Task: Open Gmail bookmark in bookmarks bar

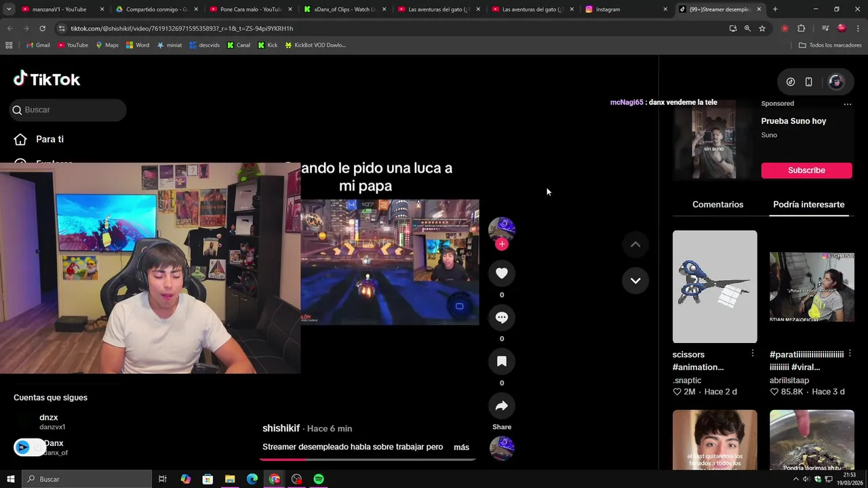Action: click(x=38, y=45)
